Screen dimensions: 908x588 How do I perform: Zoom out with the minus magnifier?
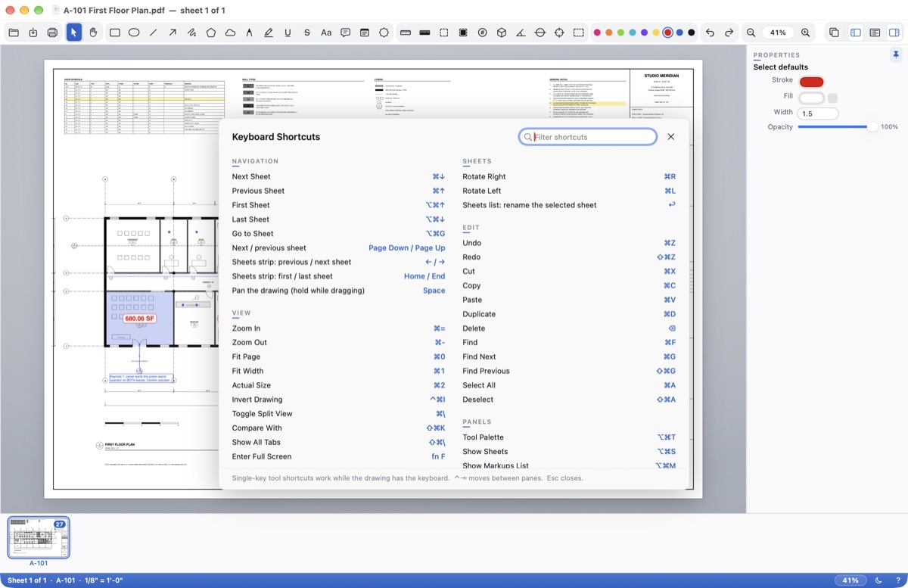pos(751,33)
